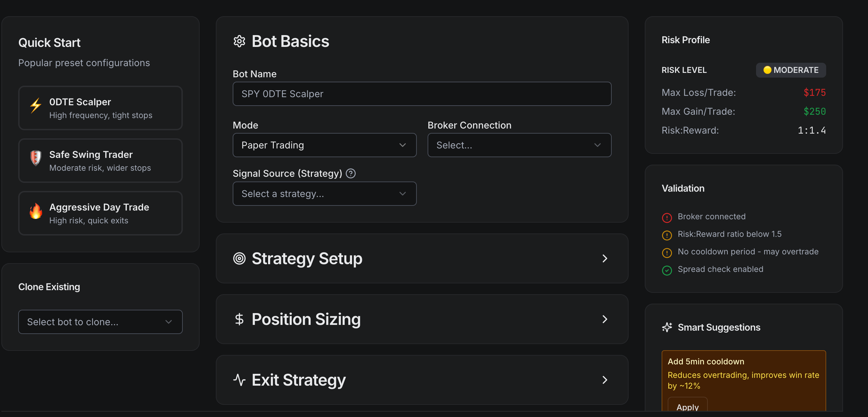Click the Bot Name input field
Image resolution: width=868 pixels, height=417 pixels.
point(422,94)
